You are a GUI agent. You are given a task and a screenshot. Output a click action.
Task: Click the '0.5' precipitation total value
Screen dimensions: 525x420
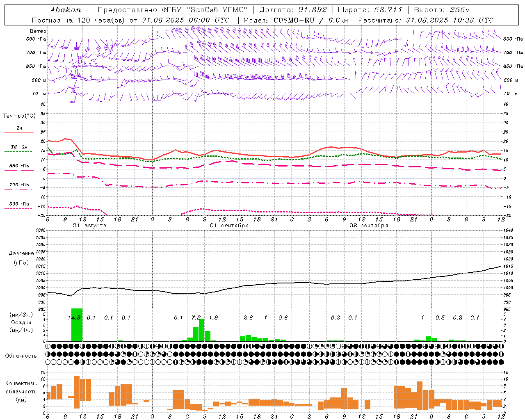point(440,317)
